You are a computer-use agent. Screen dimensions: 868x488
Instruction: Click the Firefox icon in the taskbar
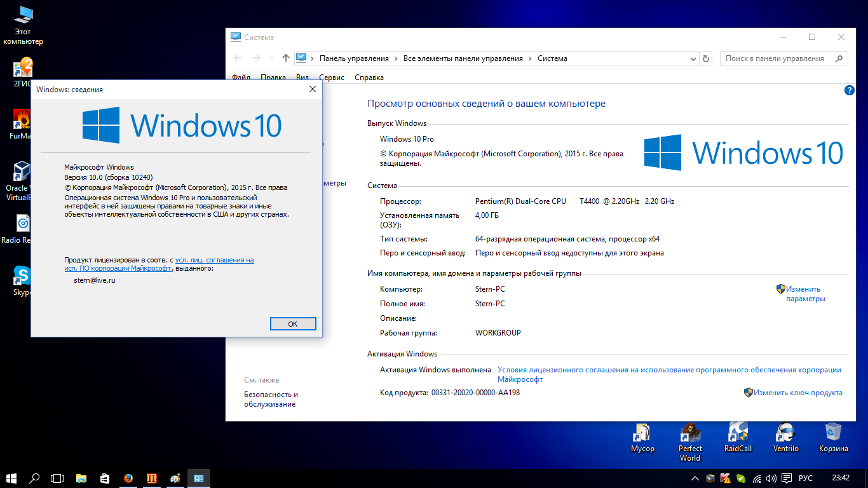coord(128,478)
